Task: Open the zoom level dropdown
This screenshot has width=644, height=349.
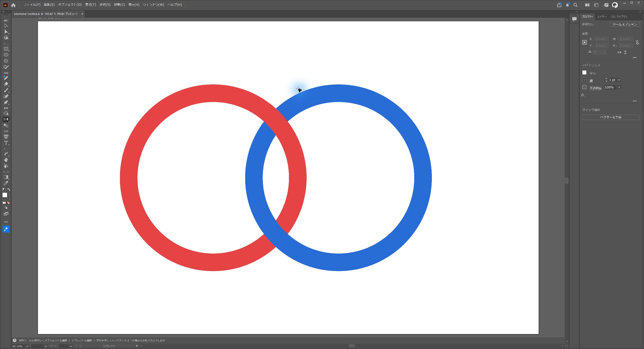Action: pyautogui.click(x=27, y=346)
